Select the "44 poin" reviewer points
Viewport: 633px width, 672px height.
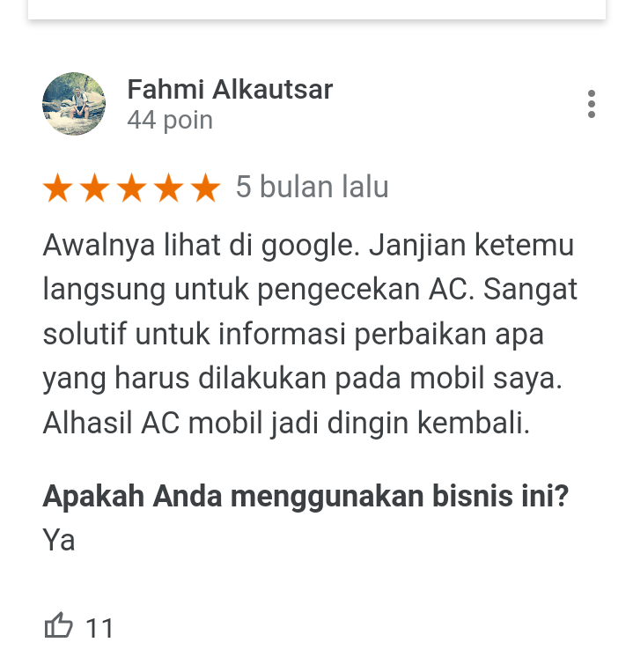(x=170, y=120)
